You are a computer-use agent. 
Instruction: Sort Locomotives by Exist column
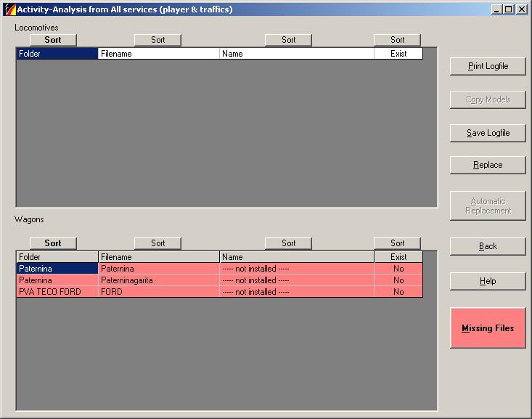[397, 40]
